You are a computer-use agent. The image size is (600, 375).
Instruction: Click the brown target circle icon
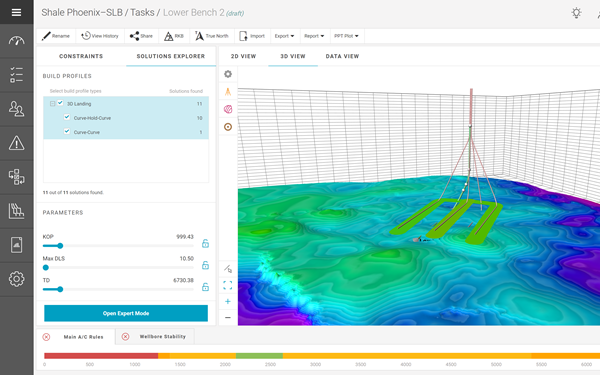coord(228,127)
